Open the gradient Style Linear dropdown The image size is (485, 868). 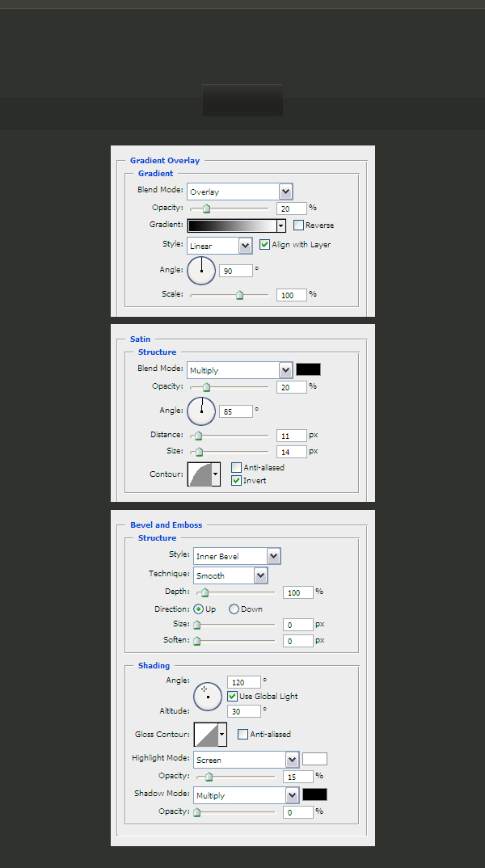click(220, 246)
